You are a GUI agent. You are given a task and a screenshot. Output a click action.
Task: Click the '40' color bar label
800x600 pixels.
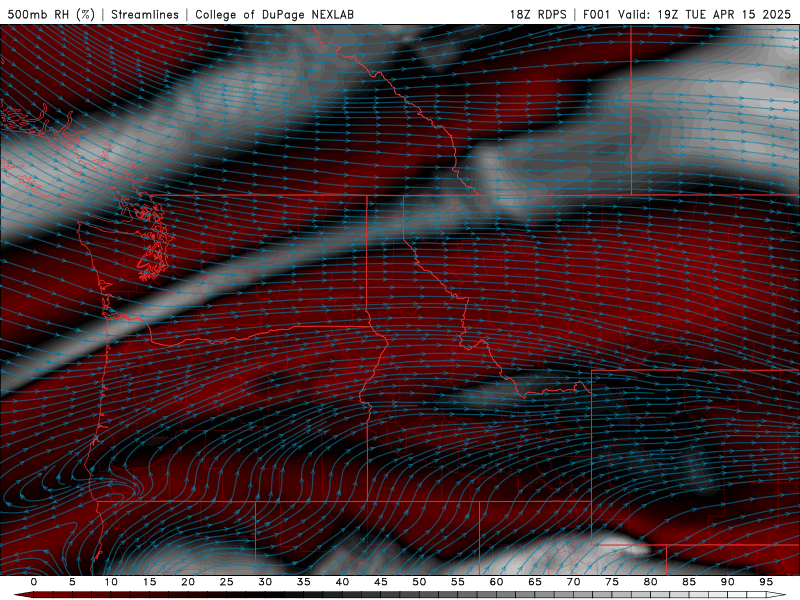(342, 582)
